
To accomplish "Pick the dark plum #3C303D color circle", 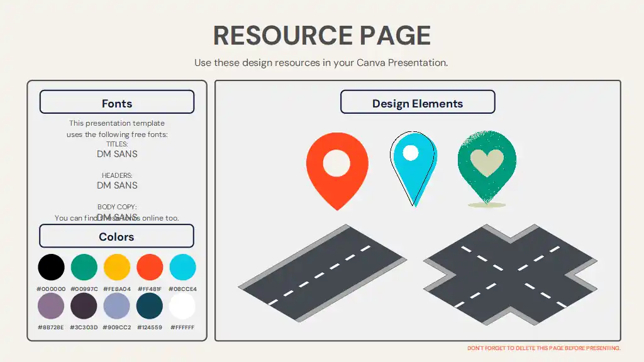I will (x=84, y=306).
